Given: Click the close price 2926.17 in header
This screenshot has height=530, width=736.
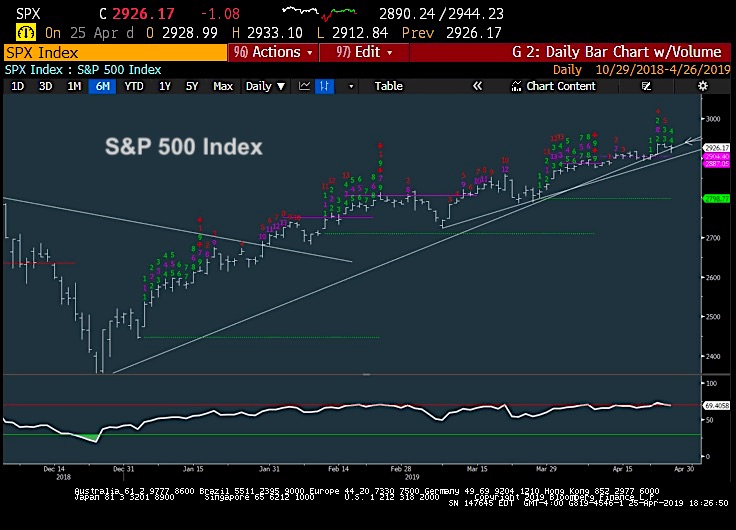Looking at the screenshot, I should click(143, 14).
